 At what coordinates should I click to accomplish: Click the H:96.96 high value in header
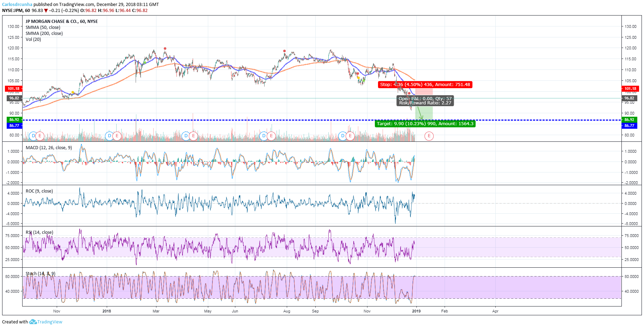point(106,11)
